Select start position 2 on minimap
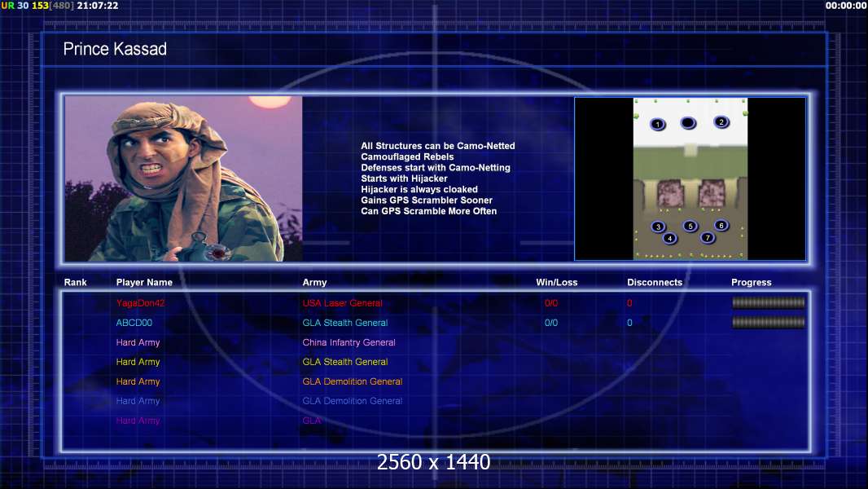This screenshot has width=868, height=489. 721,121
